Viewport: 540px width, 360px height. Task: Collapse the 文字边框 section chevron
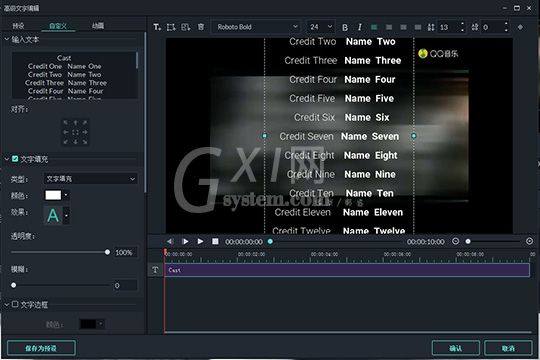7,305
